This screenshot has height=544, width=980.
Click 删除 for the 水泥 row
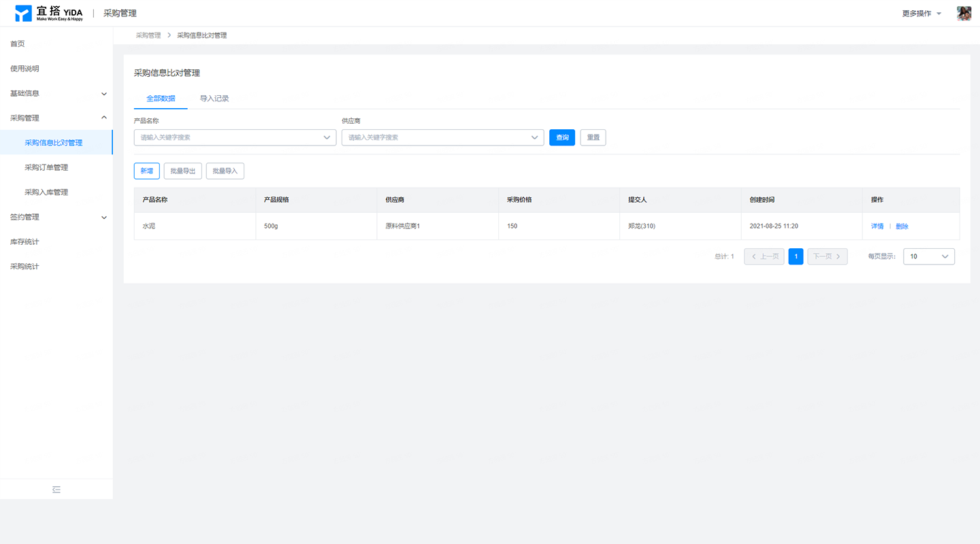[x=902, y=226]
